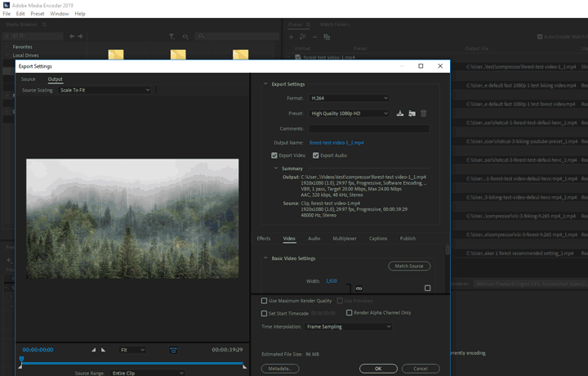Click the Cancel button
This screenshot has height=376, width=588.
(421, 369)
